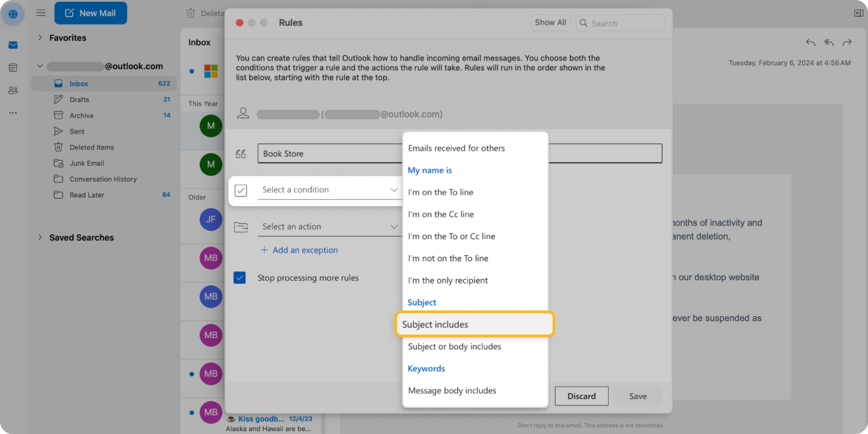Click the Save button in the Rules dialog
868x434 pixels.
coord(638,396)
